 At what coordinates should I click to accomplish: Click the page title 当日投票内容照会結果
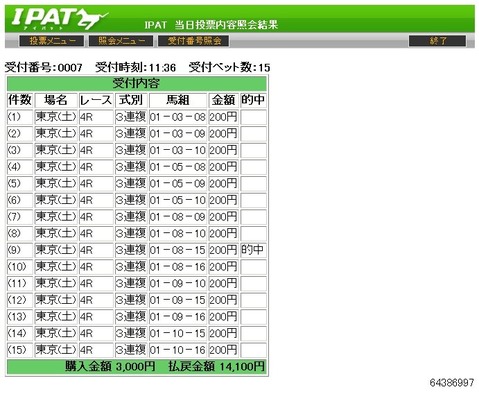click(226, 25)
